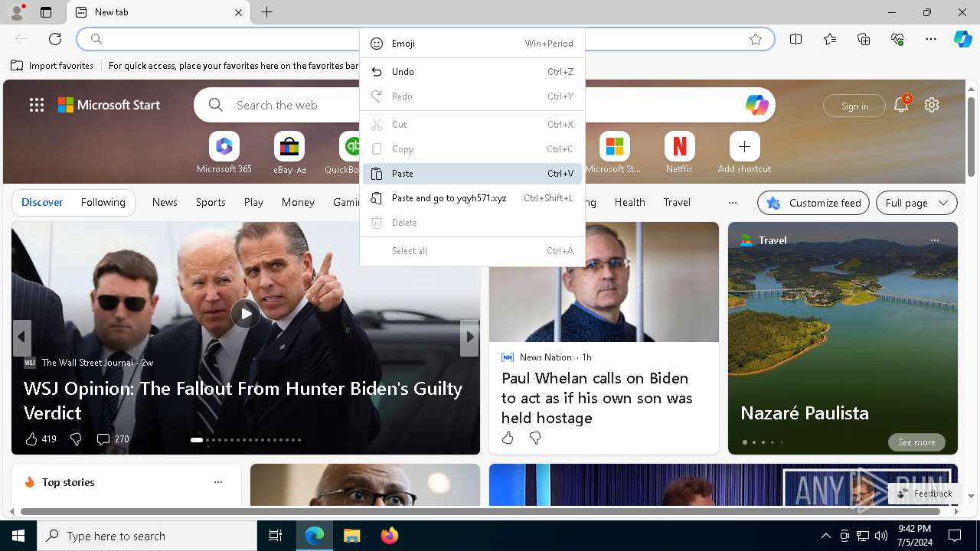This screenshot has height=551, width=980.
Task: Open Microsoft Start app launcher grid
Action: 37,105
